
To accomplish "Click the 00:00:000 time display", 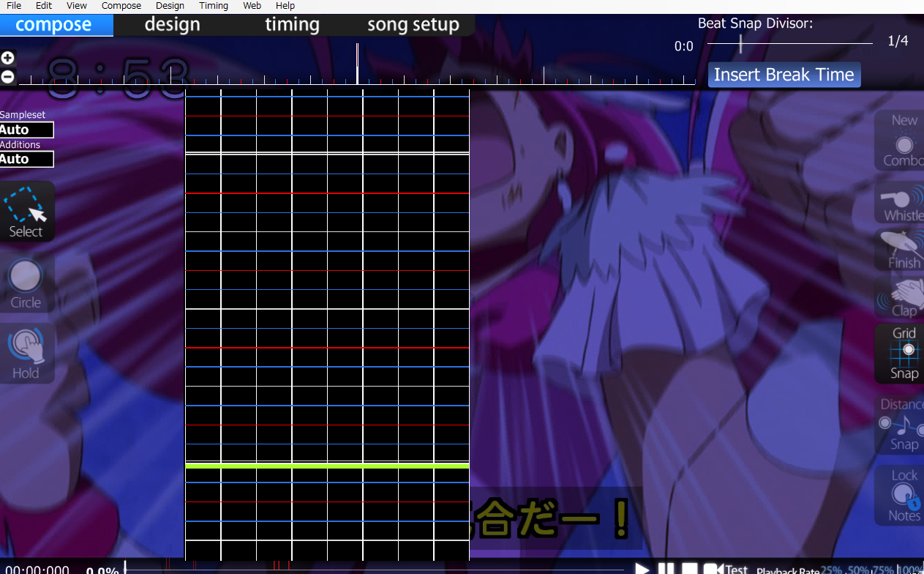I will pyautogui.click(x=37, y=570).
